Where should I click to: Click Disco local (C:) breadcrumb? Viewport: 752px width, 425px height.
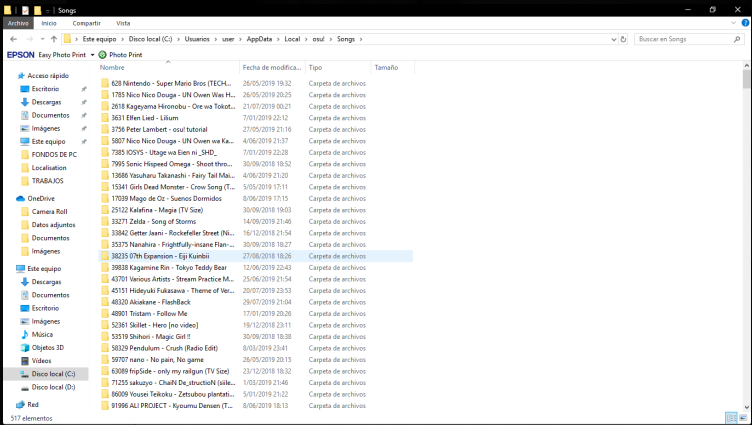pos(150,39)
